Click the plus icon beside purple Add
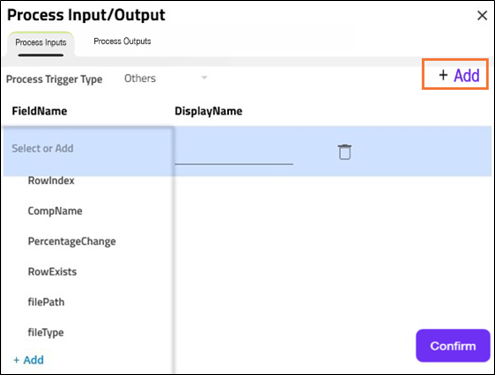Viewport: 495px width, 375px height. (x=443, y=75)
